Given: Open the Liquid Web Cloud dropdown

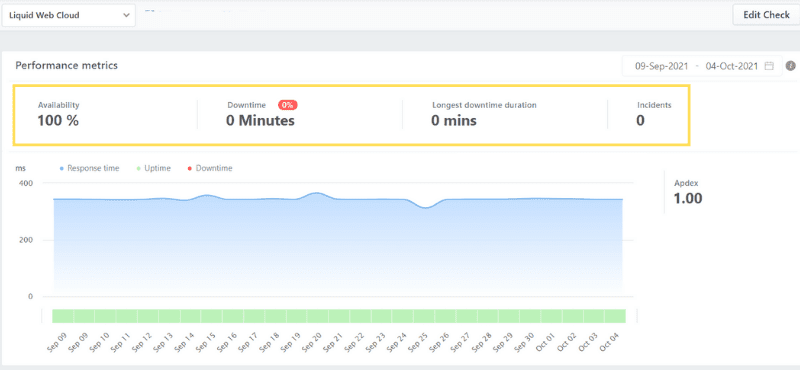Looking at the screenshot, I should (x=69, y=15).
